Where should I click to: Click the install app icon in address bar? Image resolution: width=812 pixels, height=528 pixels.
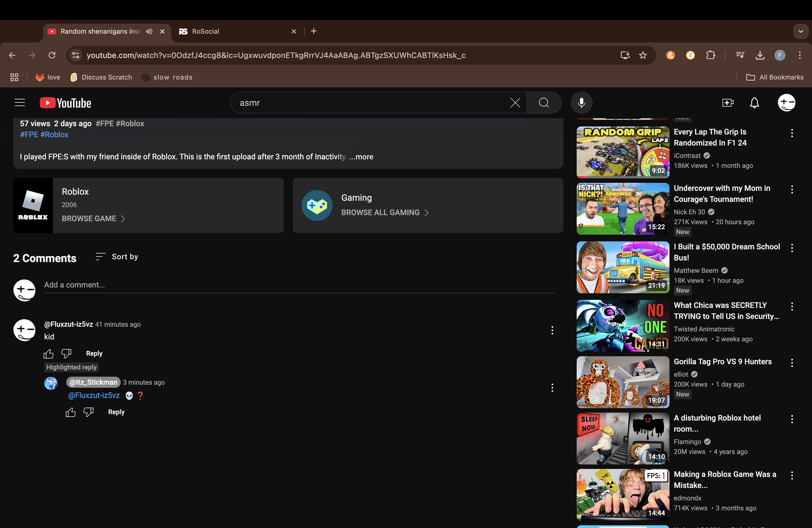coord(625,55)
